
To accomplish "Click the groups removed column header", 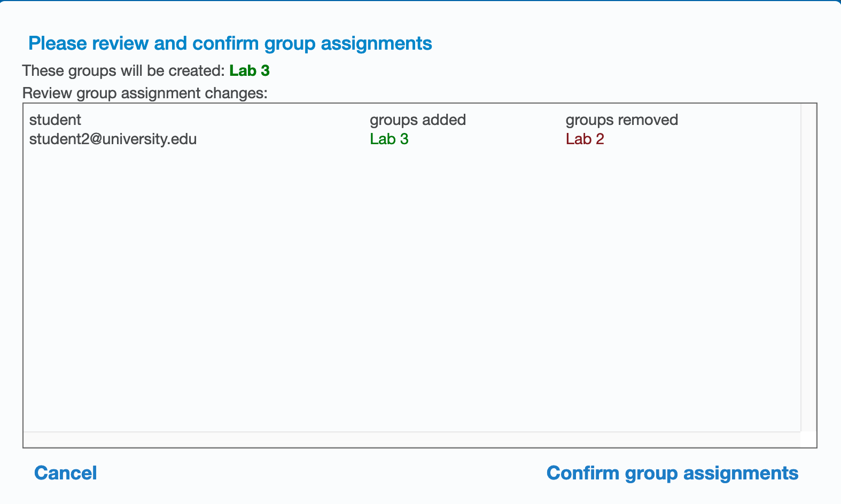I will coord(622,120).
